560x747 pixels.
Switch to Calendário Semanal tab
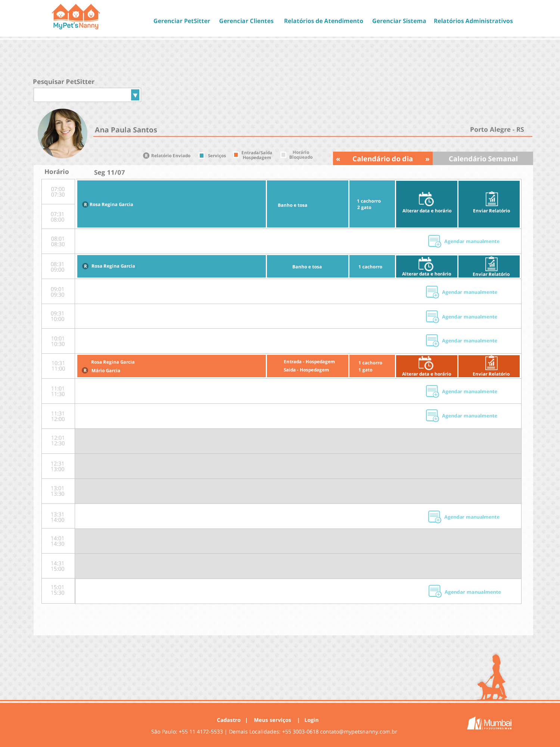tap(483, 159)
